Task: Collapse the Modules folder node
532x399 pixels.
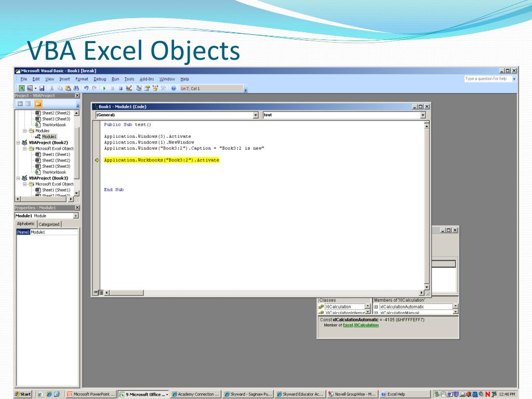Action: [x=25, y=130]
